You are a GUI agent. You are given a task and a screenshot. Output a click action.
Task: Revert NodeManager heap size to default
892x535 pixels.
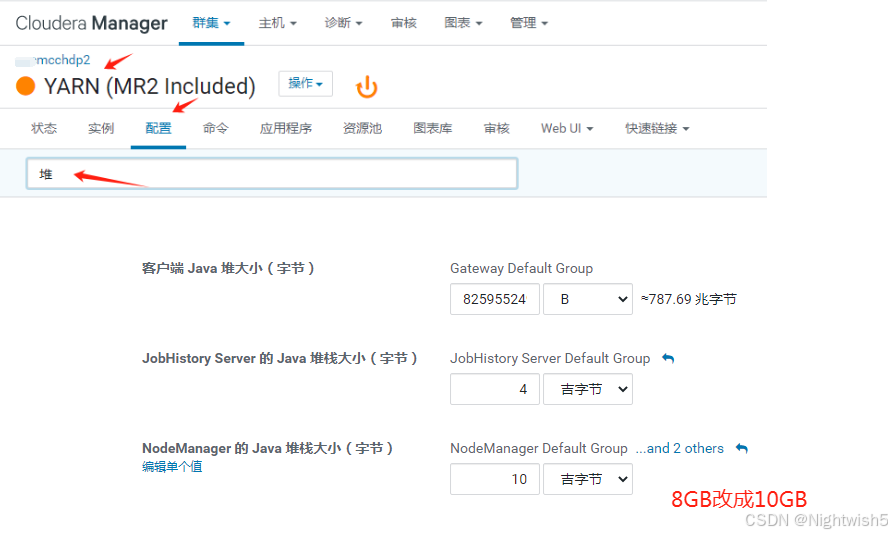pos(741,448)
